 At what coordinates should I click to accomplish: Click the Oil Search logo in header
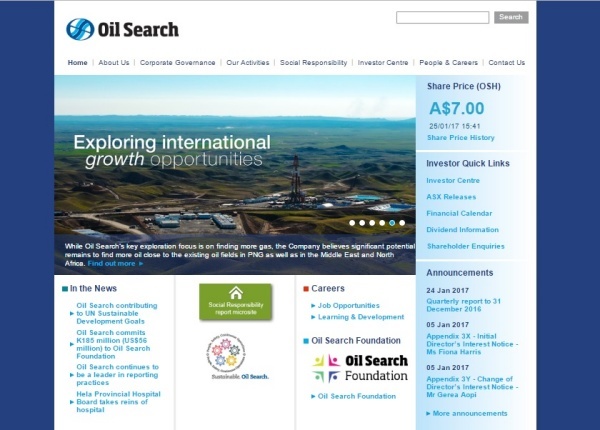121,29
